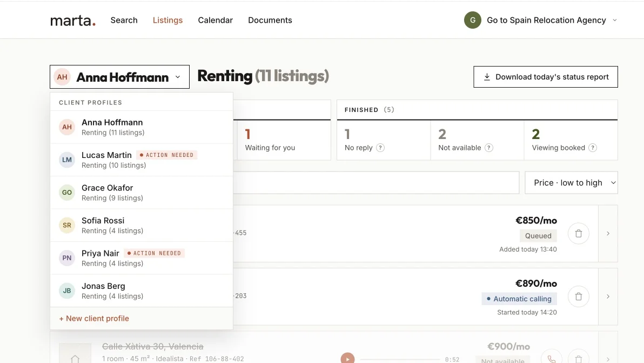This screenshot has width=644, height=363.
Task: Click the G account avatar
Action: [x=473, y=20]
